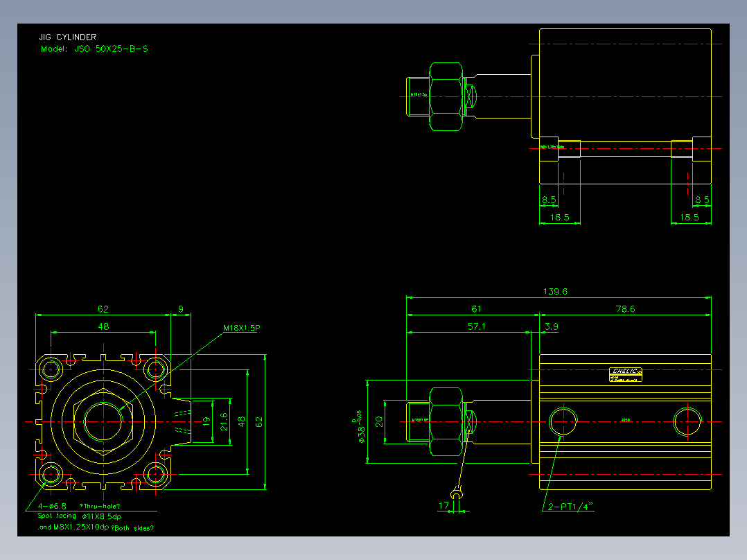This screenshot has width=747, height=560.
Task: Select the 3.9 dimension text
Action: click(x=551, y=326)
